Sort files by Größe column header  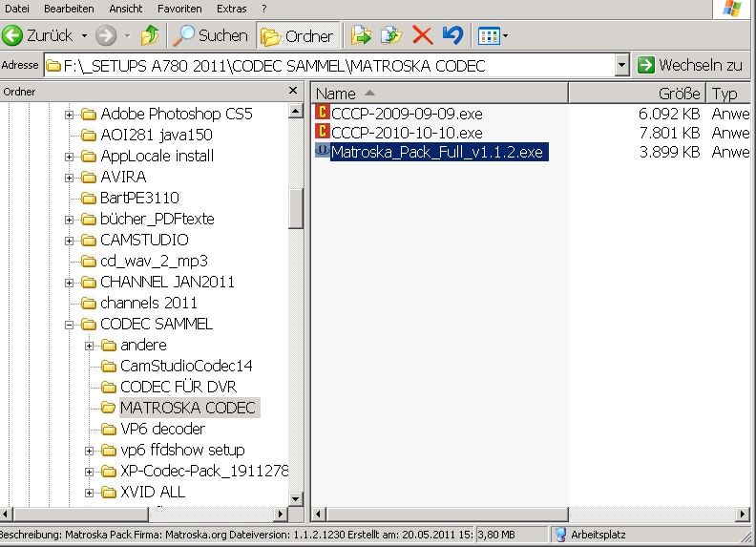click(x=635, y=94)
